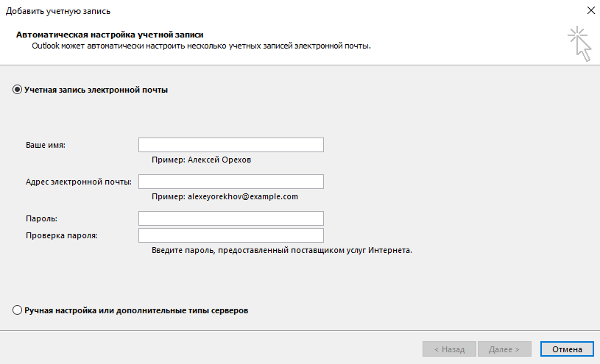Close the 'Добавить учетную запись' dialog

(591, 10)
